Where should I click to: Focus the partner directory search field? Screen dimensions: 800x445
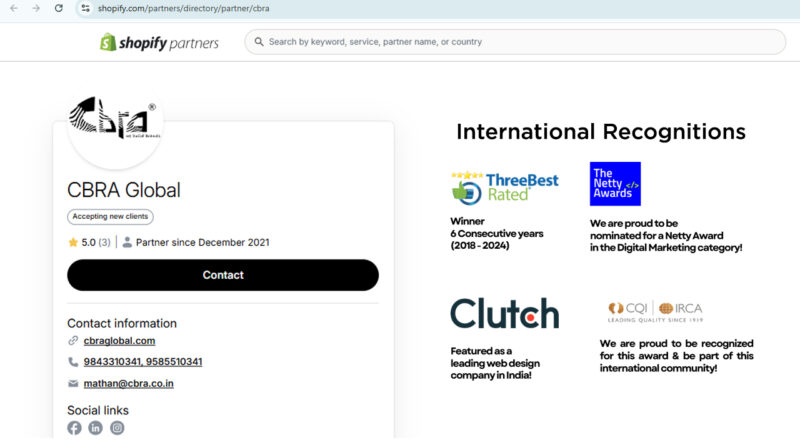tap(520, 42)
